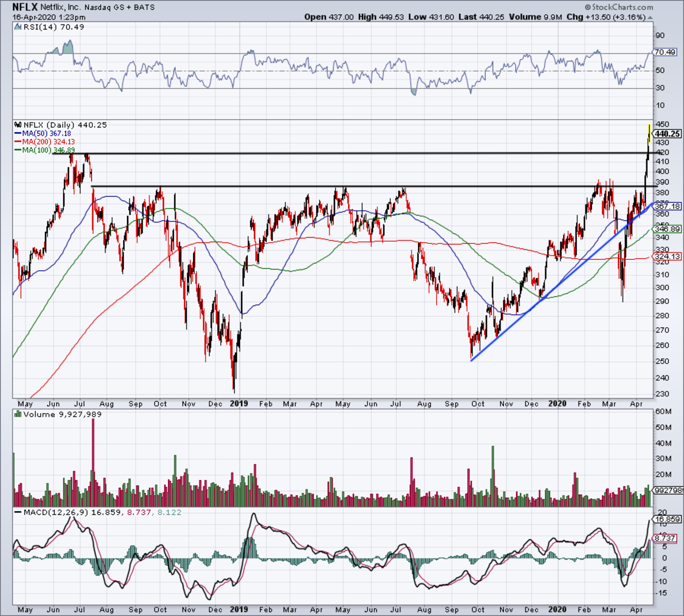The width and height of the screenshot is (684, 616).
Task: Click the 70.49 RSI value tag
Action: (665, 52)
